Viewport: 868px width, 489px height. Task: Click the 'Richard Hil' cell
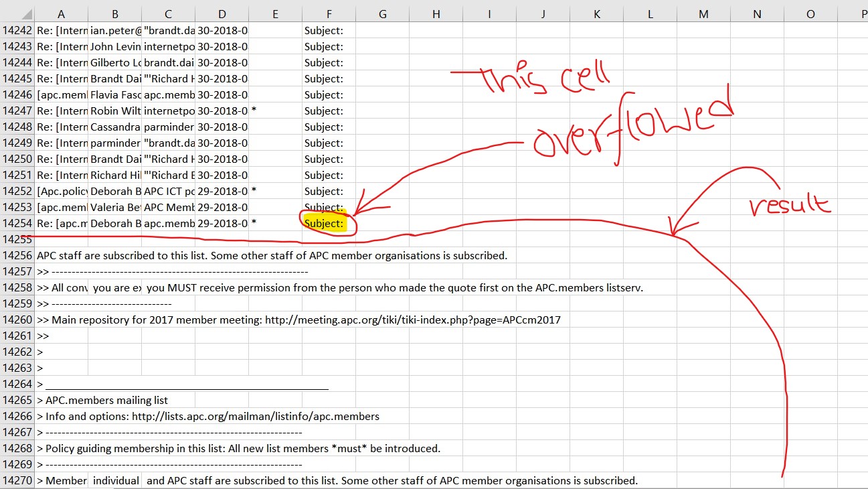click(114, 175)
